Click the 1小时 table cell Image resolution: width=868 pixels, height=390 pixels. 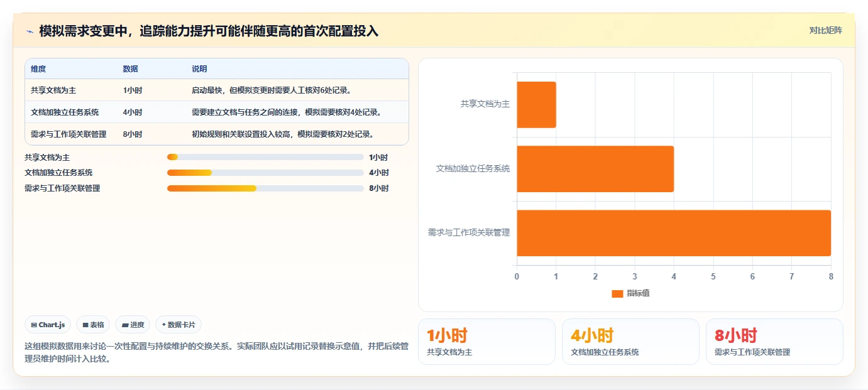click(133, 90)
